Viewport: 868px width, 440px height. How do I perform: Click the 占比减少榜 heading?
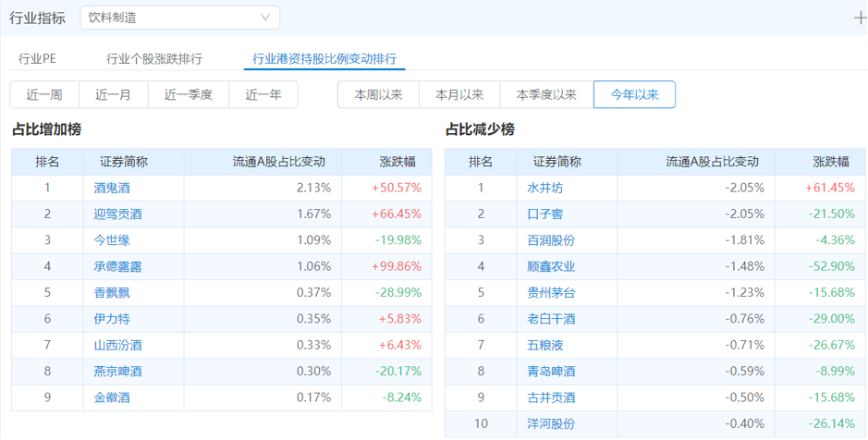click(480, 129)
